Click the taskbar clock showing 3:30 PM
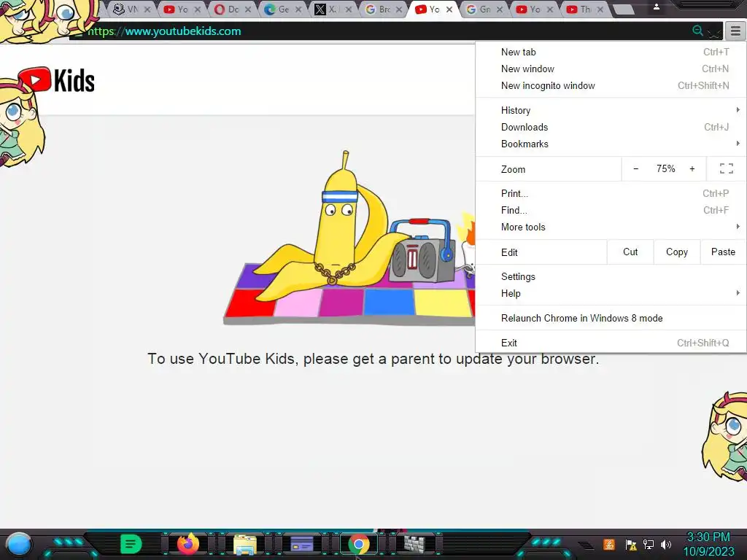Viewport: 747px width, 560px height. click(708, 544)
